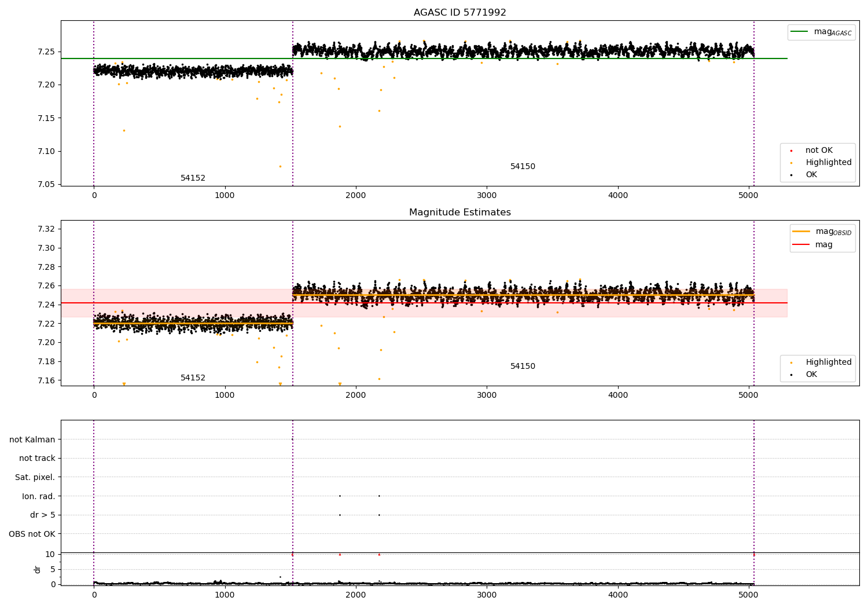Click the 'dr > 5' axis label

(x=43, y=515)
